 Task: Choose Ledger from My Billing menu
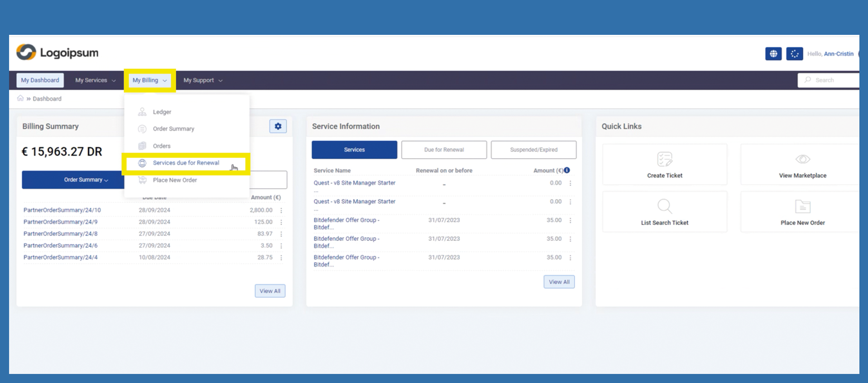tap(162, 112)
